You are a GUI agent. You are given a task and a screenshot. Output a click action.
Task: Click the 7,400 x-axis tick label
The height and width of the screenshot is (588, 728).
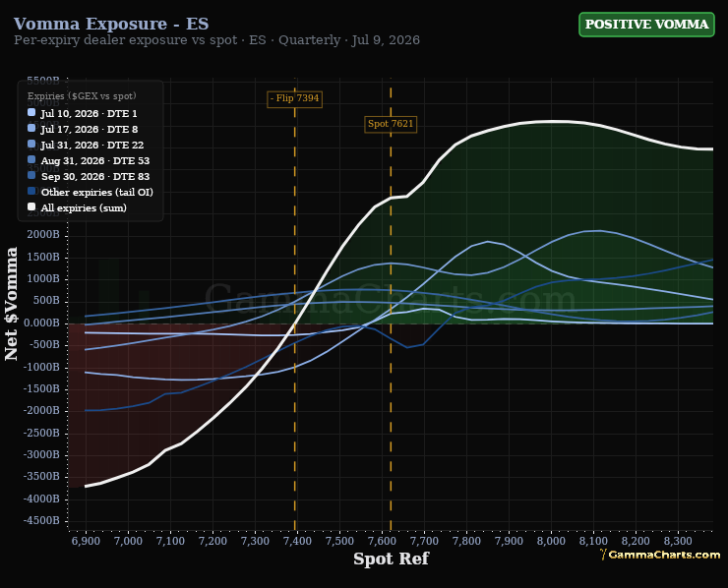click(297, 541)
